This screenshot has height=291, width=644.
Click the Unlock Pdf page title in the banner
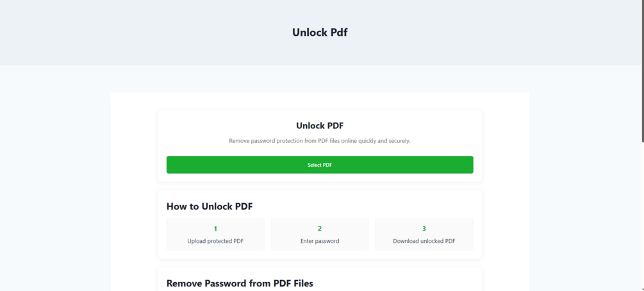(x=320, y=33)
